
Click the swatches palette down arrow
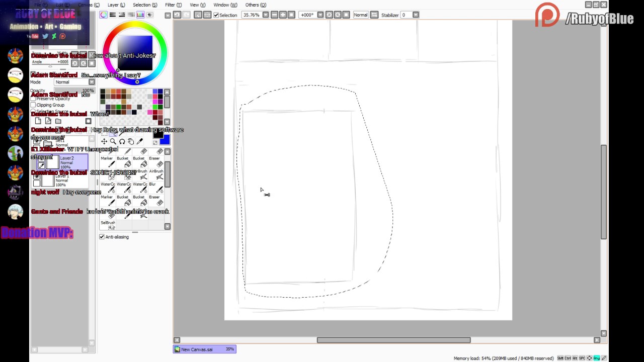click(167, 122)
